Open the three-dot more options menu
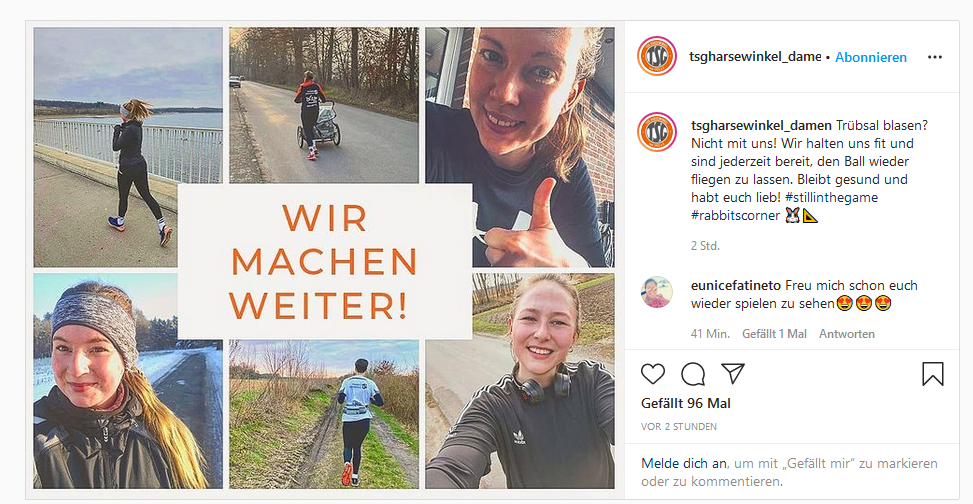The width and height of the screenshot is (973, 504). coord(935,57)
